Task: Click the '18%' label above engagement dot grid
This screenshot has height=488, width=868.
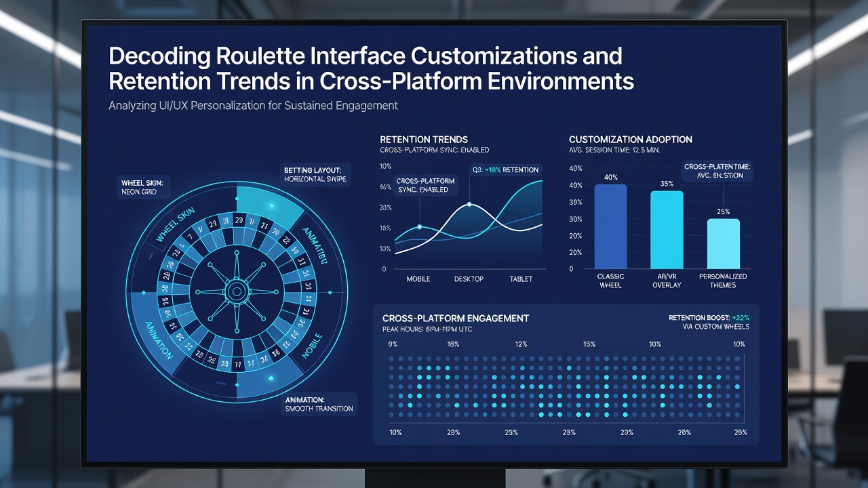Action: pos(453,344)
